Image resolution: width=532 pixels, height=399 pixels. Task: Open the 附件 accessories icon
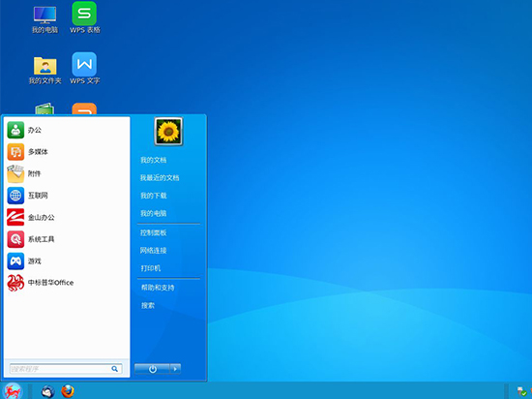click(x=15, y=174)
